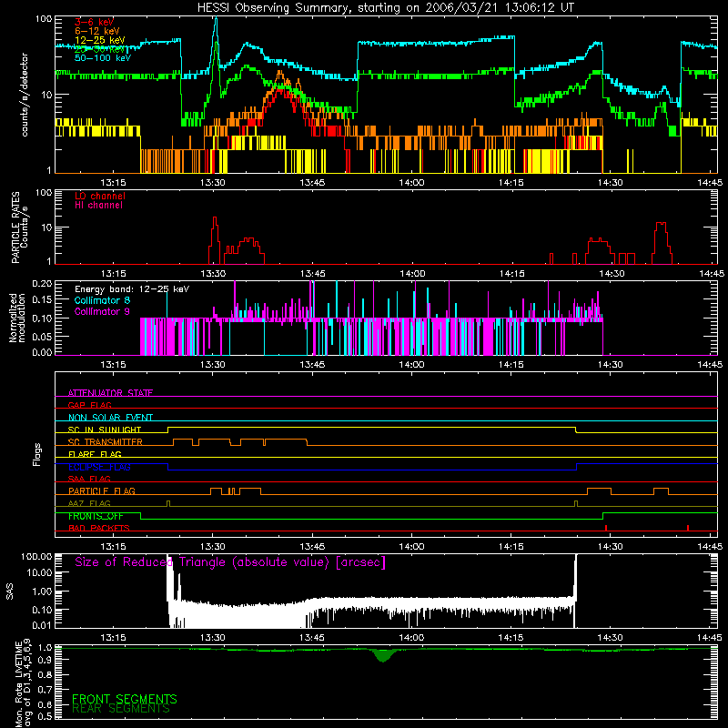This screenshot has width=728, height=728.
Task: Select the orange "6-12 keV" legend entry
Action: tap(97, 31)
